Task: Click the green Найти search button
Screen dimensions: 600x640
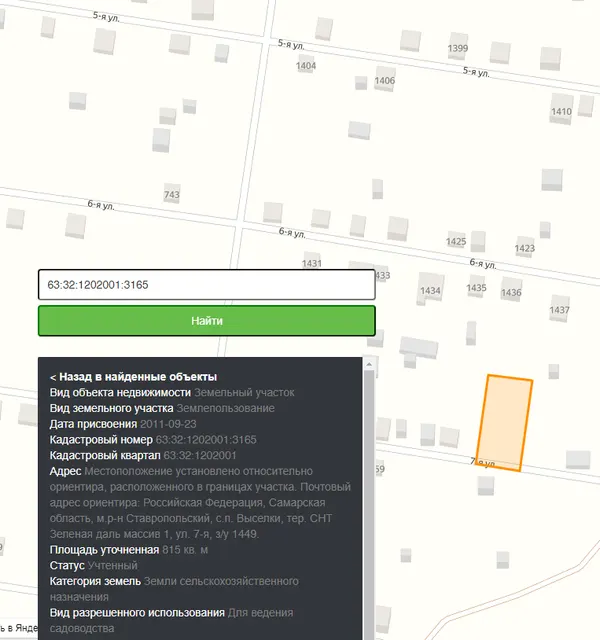Action: (x=207, y=321)
